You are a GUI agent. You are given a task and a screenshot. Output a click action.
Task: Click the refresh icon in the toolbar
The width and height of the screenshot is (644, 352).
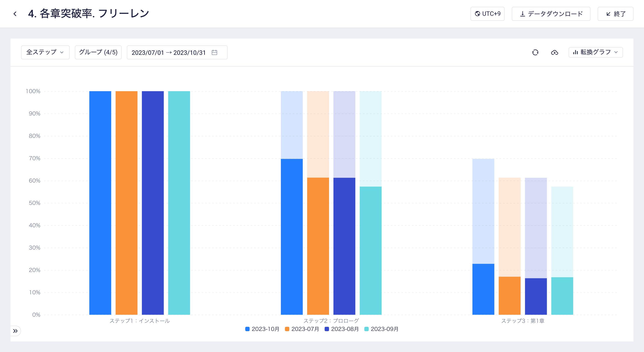[x=535, y=53]
